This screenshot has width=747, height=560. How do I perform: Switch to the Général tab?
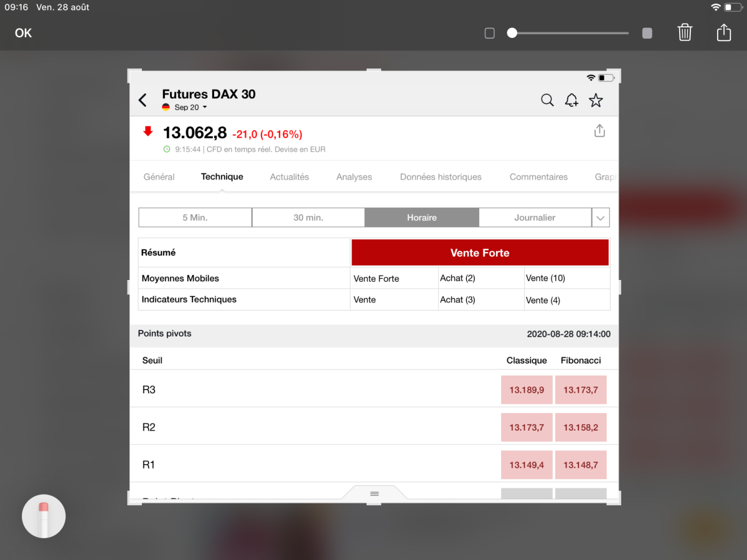pyautogui.click(x=159, y=177)
